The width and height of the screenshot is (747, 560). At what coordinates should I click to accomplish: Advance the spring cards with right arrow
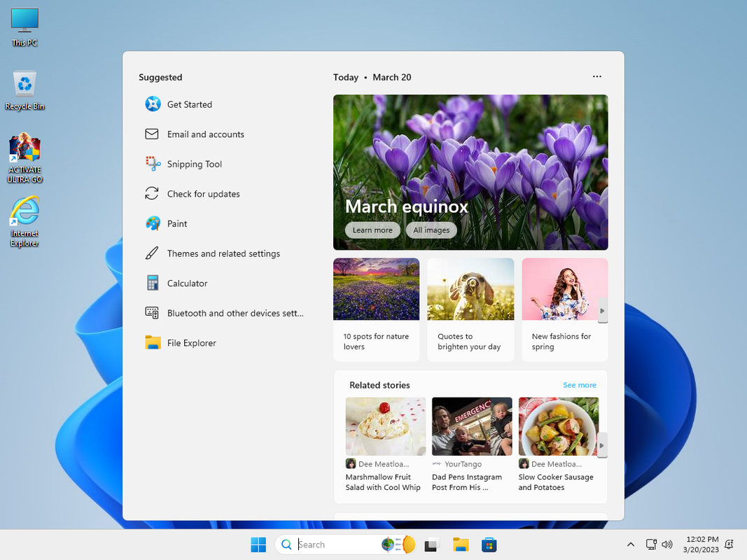[x=603, y=311]
